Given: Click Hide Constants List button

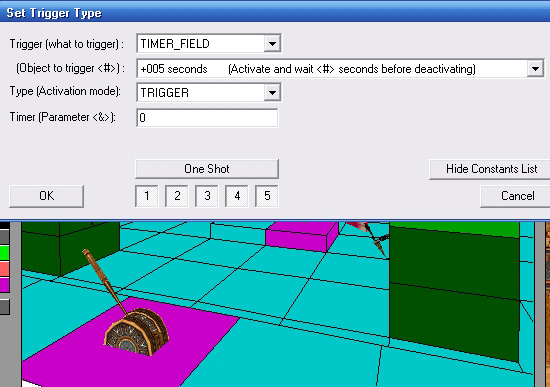Looking at the screenshot, I should [490, 169].
